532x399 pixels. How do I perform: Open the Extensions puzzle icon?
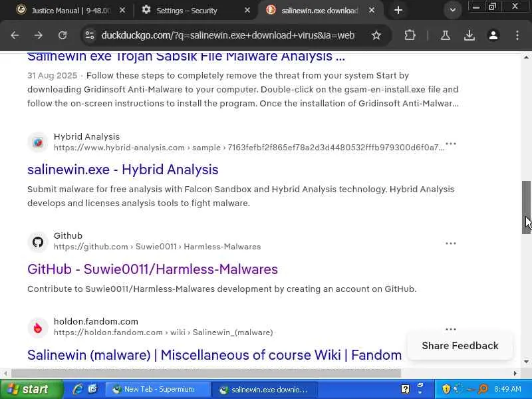[x=410, y=35]
